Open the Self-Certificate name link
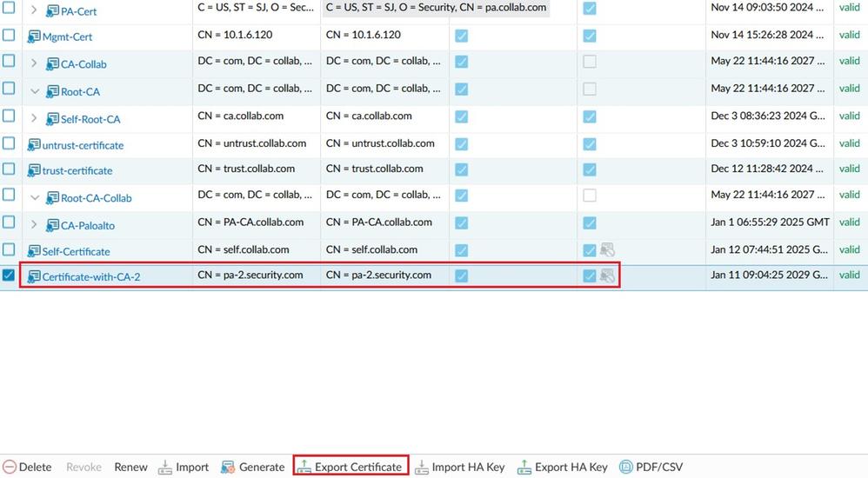The width and height of the screenshot is (868, 478). point(76,252)
